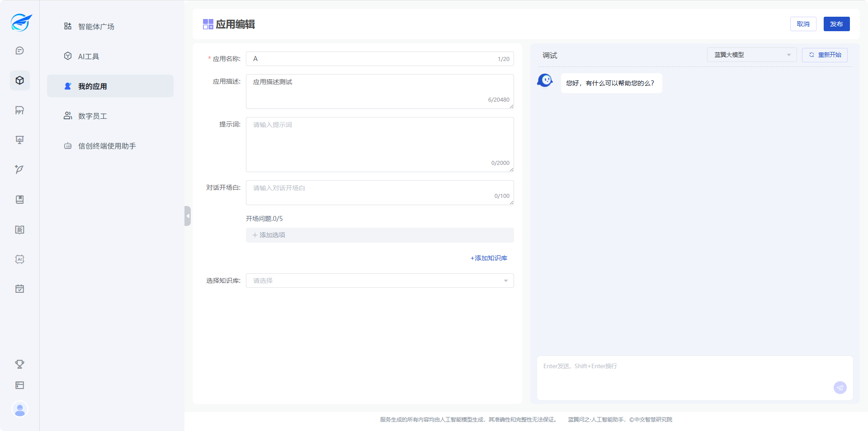The image size is (868, 431).
Task: Click the bookmark book icon in the sidebar
Action: pyautogui.click(x=19, y=200)
